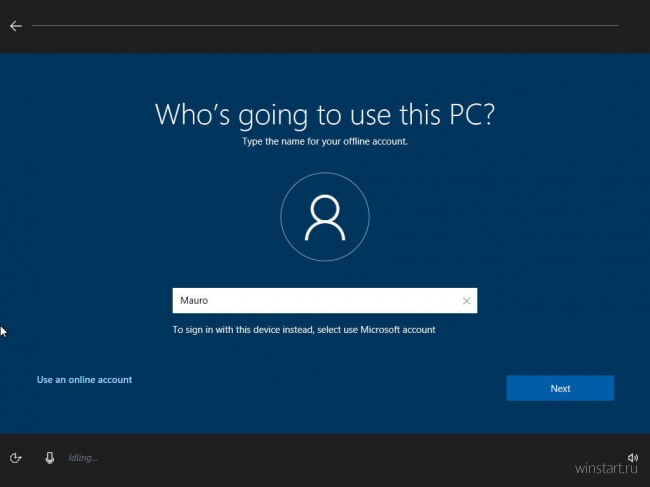Choose Use an online account link

point(85,380)
